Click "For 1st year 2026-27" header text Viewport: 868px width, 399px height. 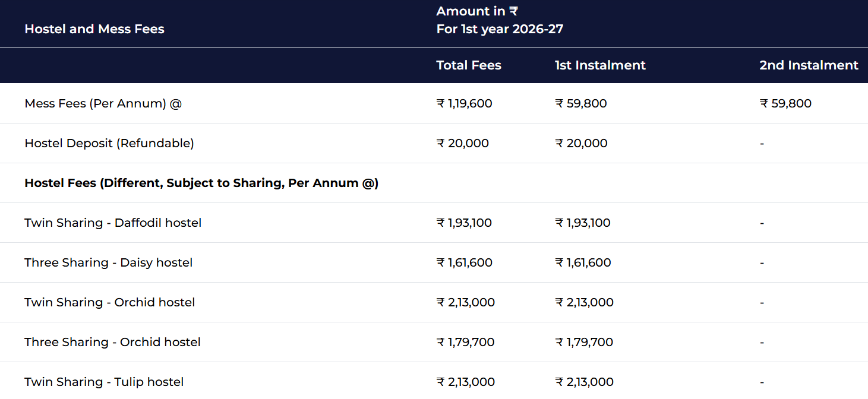pos(500,29)
